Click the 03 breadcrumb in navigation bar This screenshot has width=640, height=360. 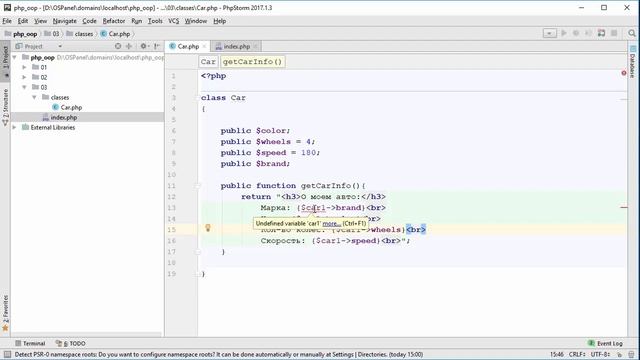click(52, 34)
